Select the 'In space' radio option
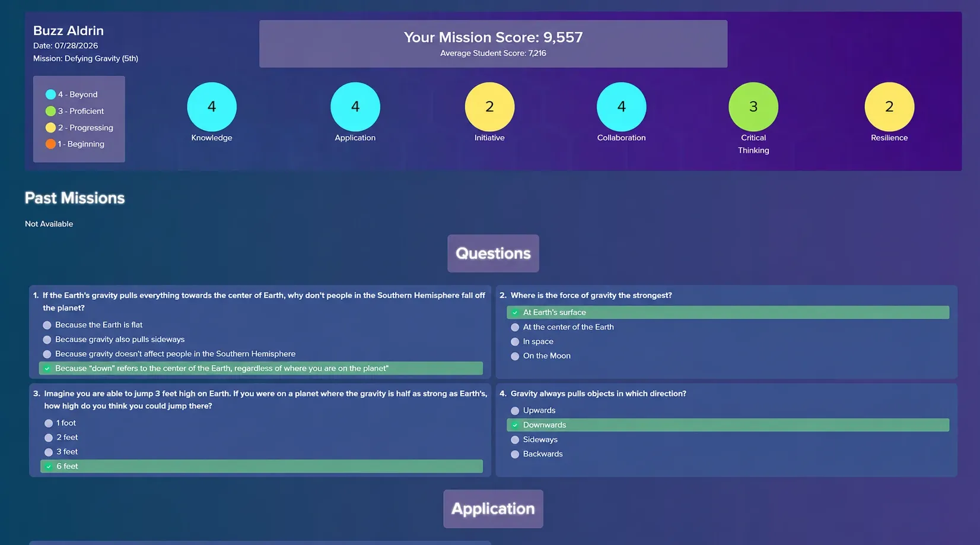Screen dimensions: 980x545 click(515, 342)
